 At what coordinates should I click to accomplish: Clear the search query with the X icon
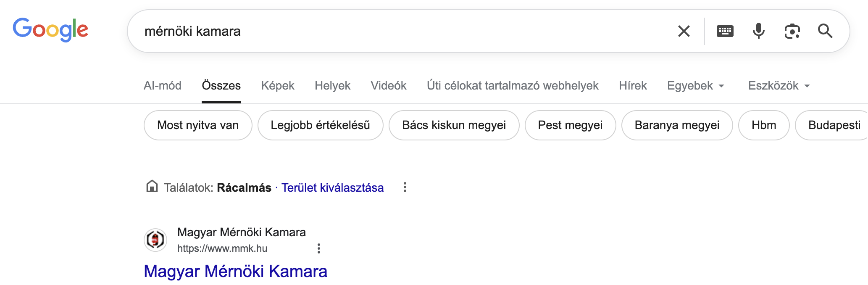tap(684, 31)
